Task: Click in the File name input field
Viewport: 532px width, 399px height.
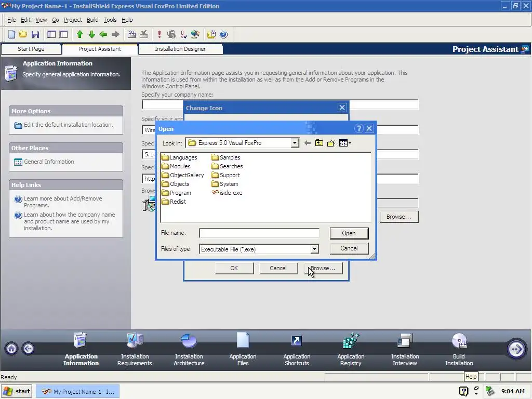Action: click(x=259, y=233)
